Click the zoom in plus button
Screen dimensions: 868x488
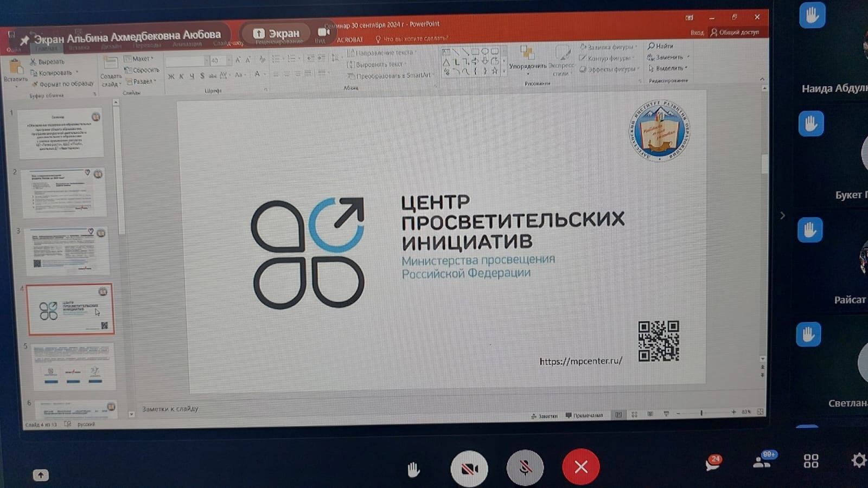(x=733, y=412)
